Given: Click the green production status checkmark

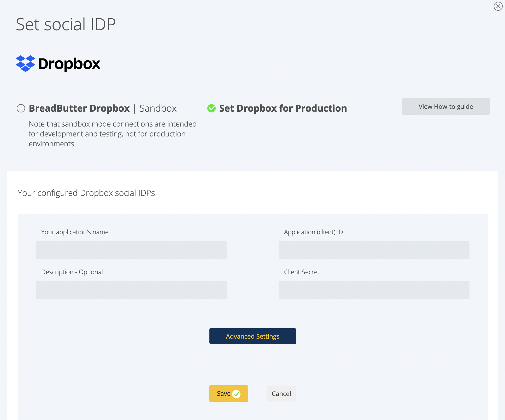Looking at the screenshot, I should pyautogui.click(x=212, y=108).
